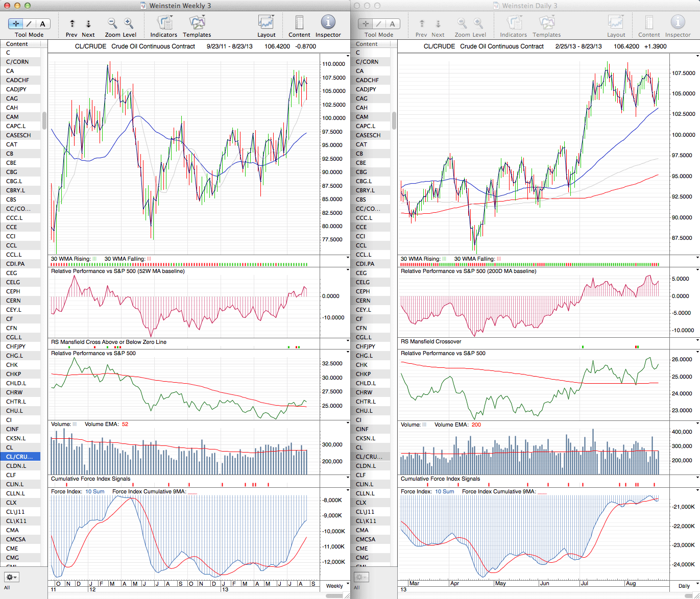This screenshot has height=599, width=700.
Task: Open gear action menu below Weekly symbol list
Action: [12, 577]
